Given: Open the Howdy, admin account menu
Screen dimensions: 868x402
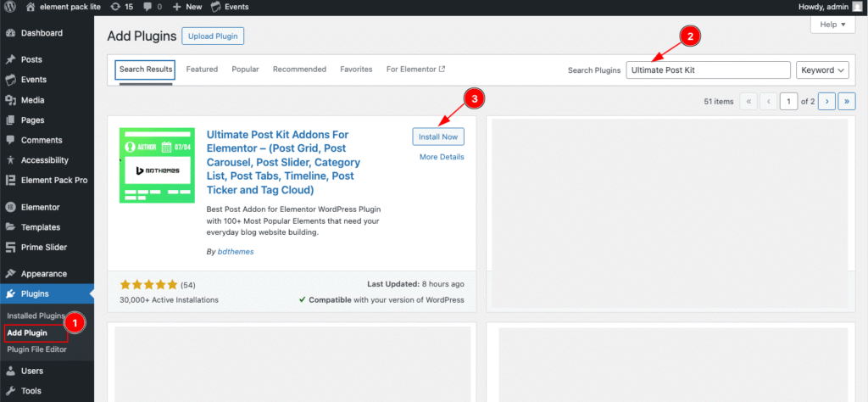Looking at the screenshot, I should tap(830, 7).
